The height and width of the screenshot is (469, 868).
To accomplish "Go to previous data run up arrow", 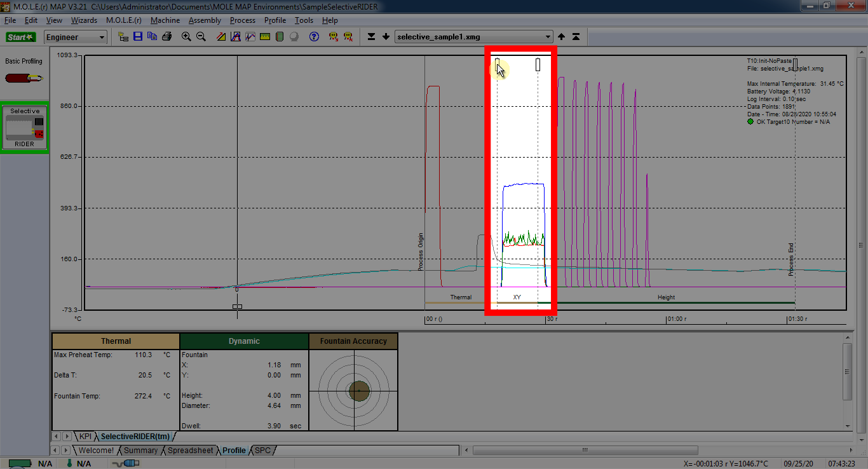I will [x=561, y=37].
